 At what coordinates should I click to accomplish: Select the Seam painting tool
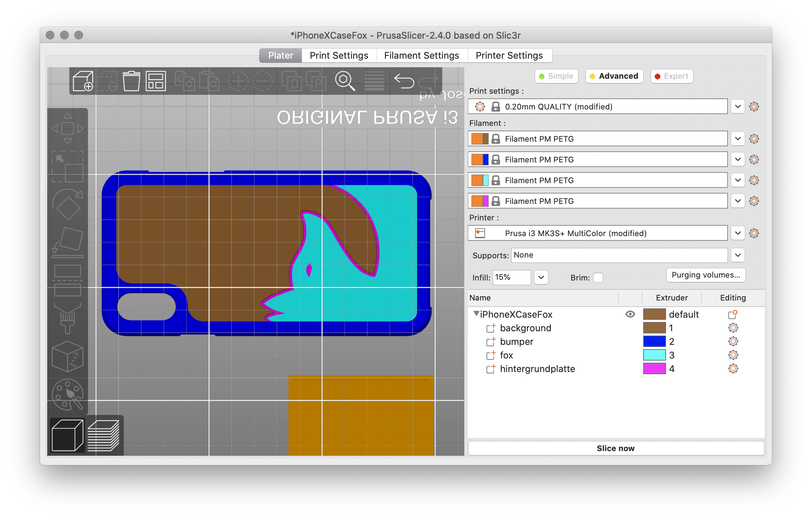click(x=68, y=356)
